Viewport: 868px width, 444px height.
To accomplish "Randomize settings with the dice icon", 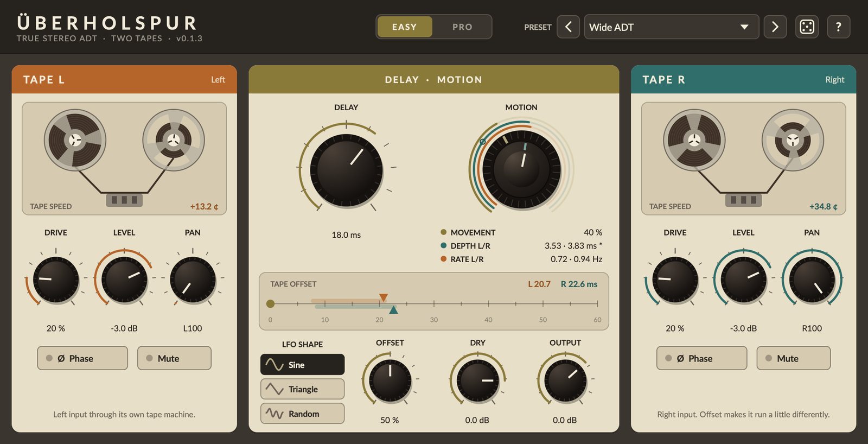I will 807,27.
